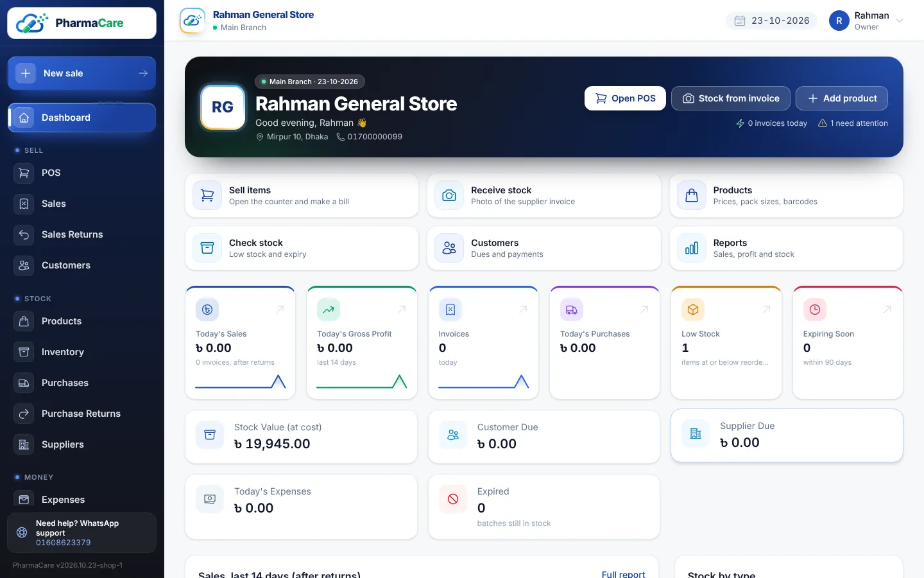924x578 pixels.
Task: Open Products in the sidebar
Action: pos(81,321)
